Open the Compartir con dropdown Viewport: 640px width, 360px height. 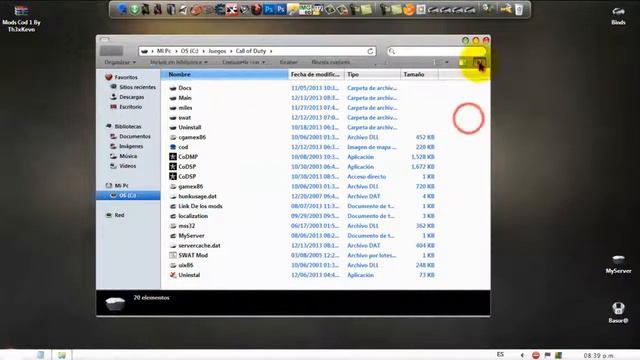click(x=244, y=62)
